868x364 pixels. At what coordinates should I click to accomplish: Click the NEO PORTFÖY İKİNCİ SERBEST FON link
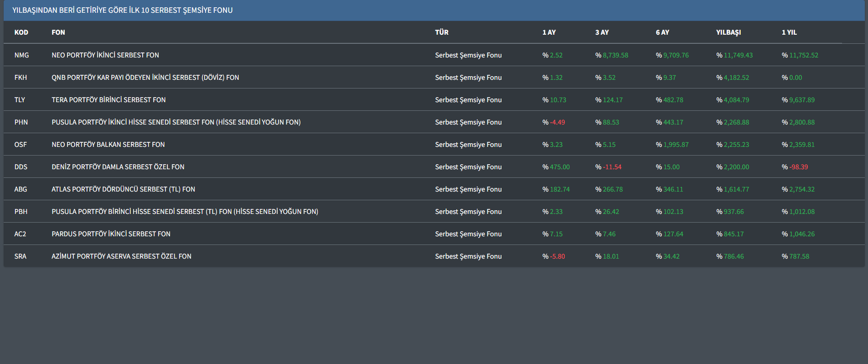click(105, 55)
